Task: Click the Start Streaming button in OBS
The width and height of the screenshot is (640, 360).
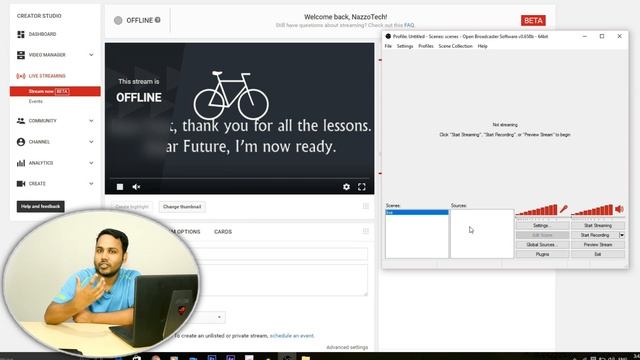Action: pos(598,225)
